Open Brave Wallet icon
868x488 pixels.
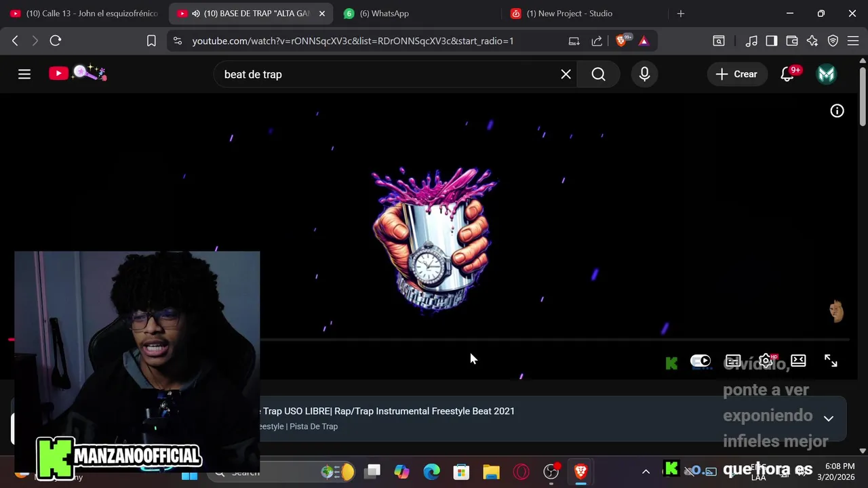click(x=791, y=41)
